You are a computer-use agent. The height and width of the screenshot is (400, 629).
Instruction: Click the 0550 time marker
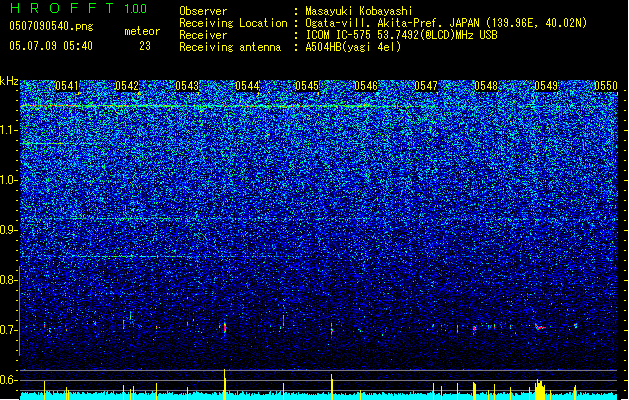tap(606, 86)
